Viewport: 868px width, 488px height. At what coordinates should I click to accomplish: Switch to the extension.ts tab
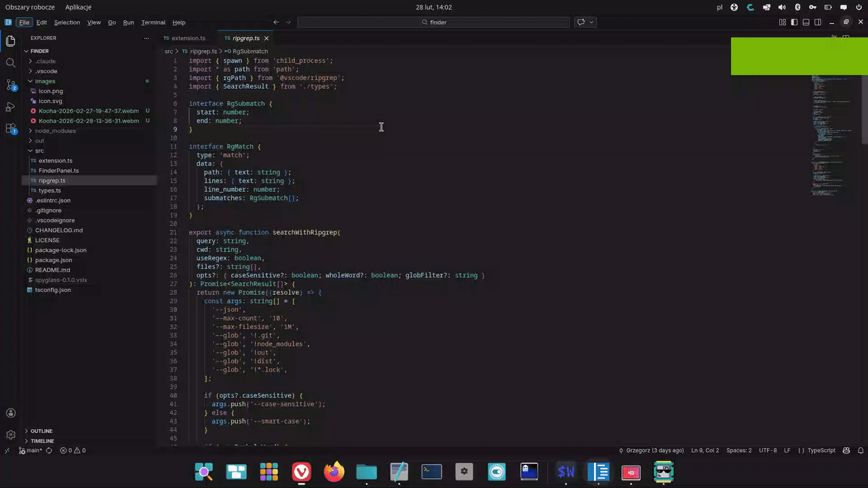(x=188, y=38)
